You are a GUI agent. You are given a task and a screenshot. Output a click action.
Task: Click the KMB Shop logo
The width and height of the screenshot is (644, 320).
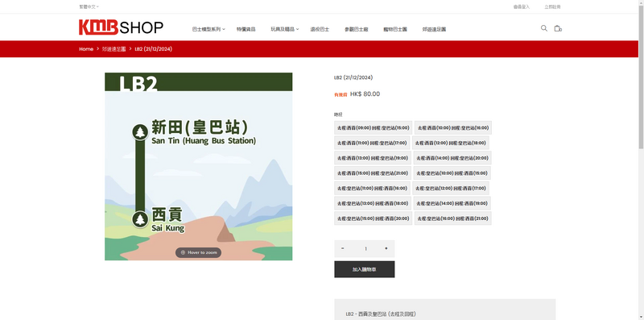point(121,27)
